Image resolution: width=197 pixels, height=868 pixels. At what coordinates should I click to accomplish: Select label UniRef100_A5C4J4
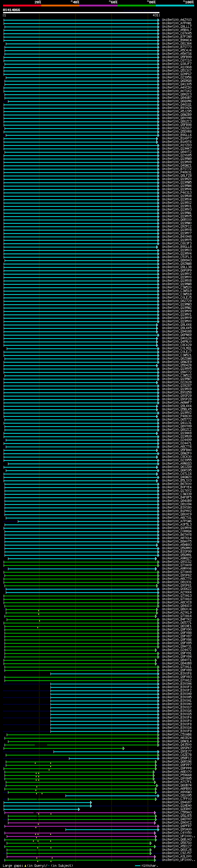(x=177, y=50)
